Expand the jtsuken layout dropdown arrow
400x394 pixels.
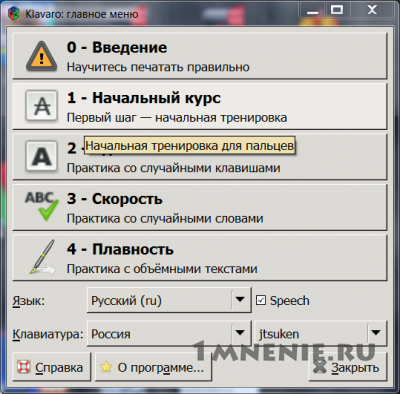coord(376,333)
